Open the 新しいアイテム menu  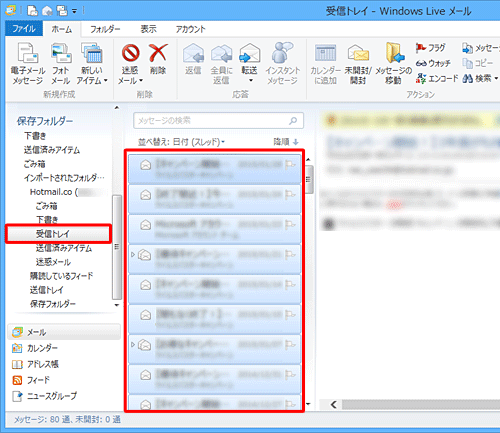click(x=92, y=64)
